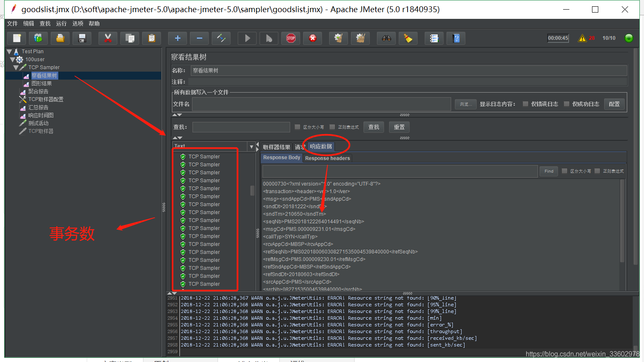Click the 文件名 input field

[322, 104]
